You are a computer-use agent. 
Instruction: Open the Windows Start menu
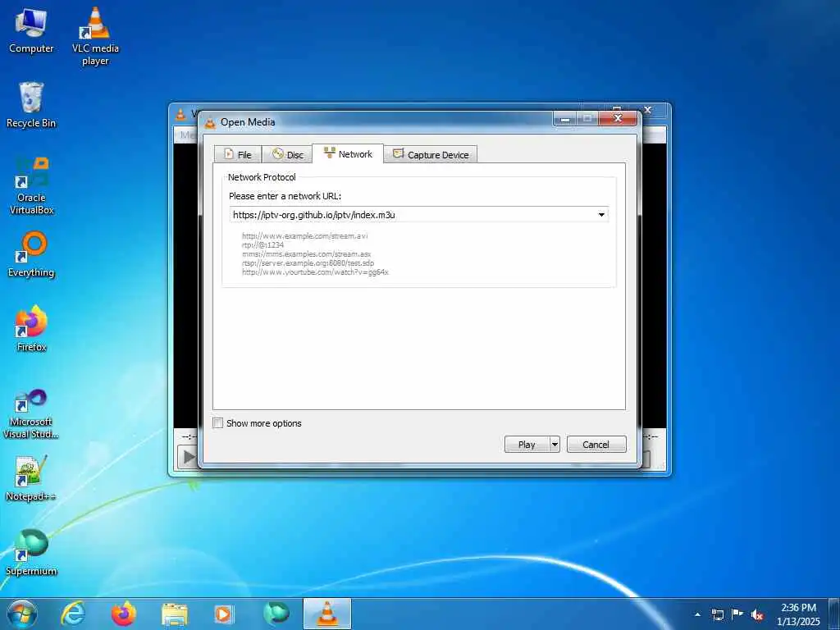tap(22, 614)
